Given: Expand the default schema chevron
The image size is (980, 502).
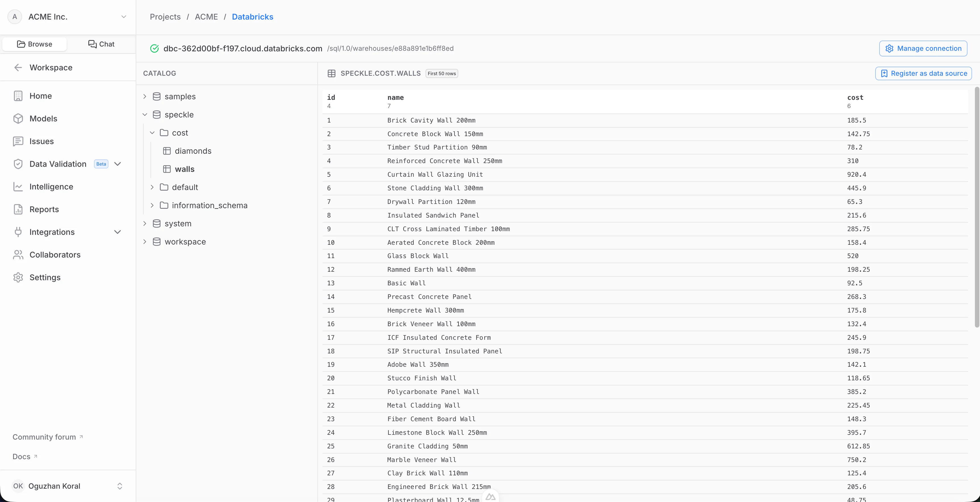Looking at the screenshot, I should pos(152,187).
